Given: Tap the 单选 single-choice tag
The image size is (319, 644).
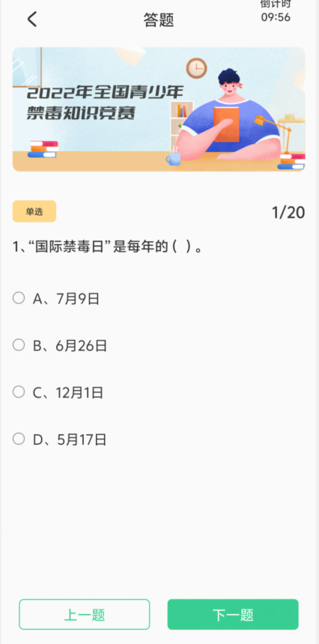Looking at the screenshot, I should (34, 211).
